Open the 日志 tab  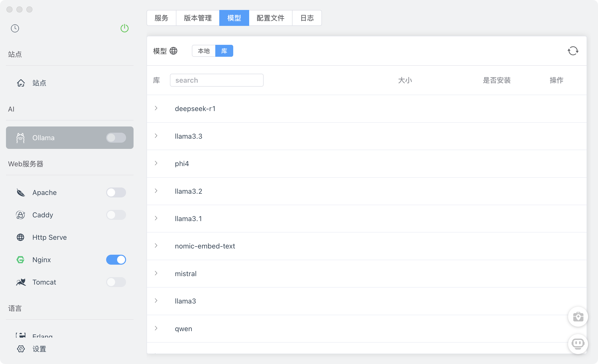(x=307, y=18)
